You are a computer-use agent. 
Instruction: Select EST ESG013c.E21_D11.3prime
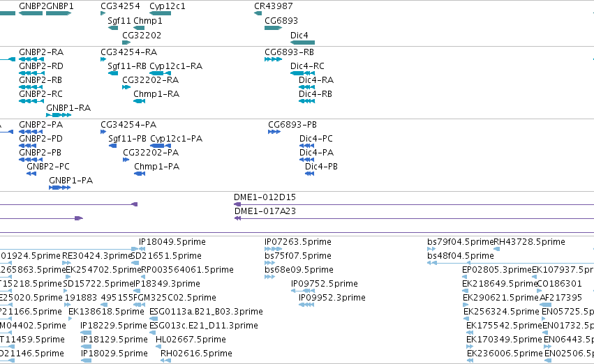pos(204,326)
